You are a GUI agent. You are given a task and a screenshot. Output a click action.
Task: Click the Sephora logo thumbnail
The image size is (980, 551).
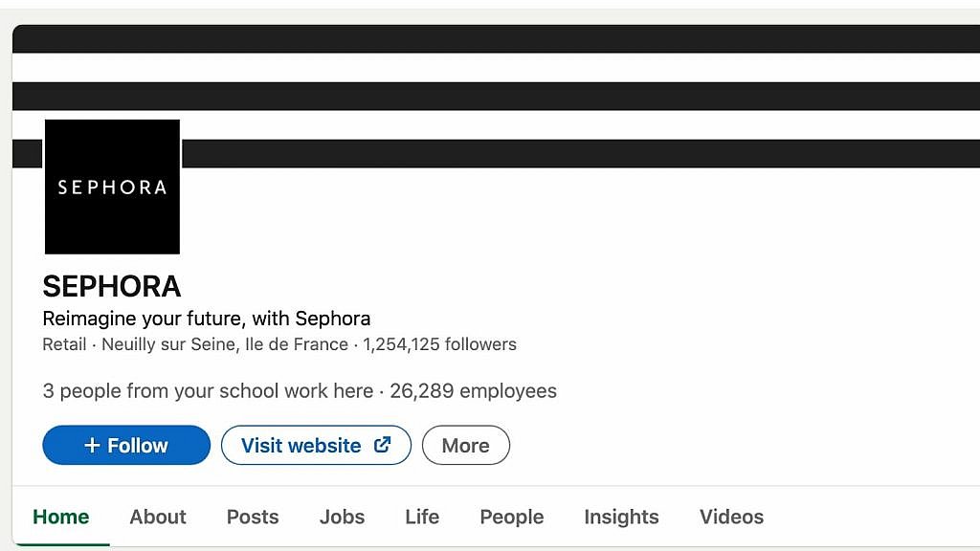[x=112, y=187]
